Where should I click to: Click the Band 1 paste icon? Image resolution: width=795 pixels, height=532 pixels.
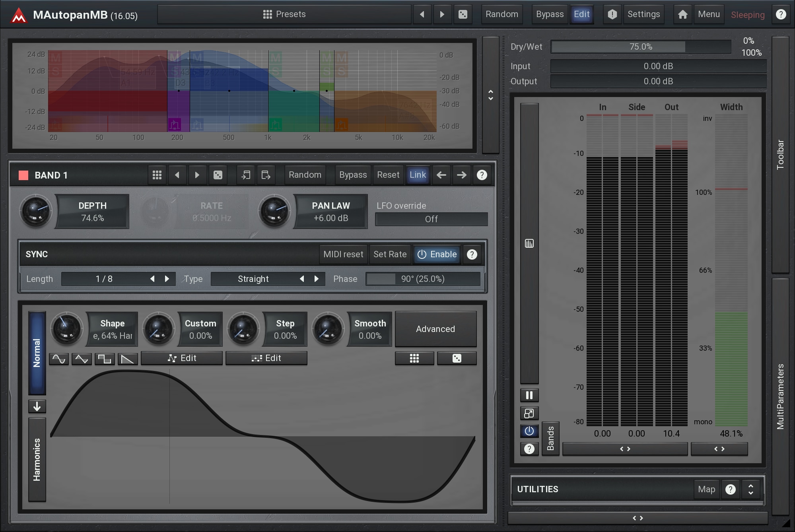pyautogui.click(x=266, y=175)
